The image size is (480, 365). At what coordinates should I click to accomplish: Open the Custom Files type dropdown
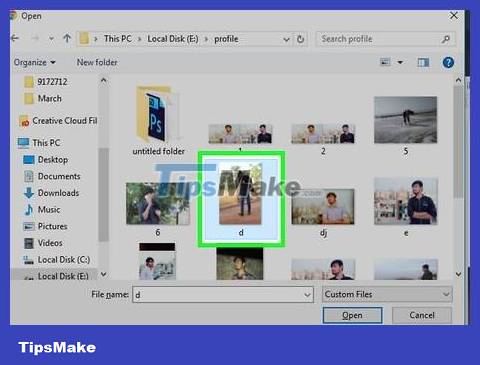click(387, 294)
